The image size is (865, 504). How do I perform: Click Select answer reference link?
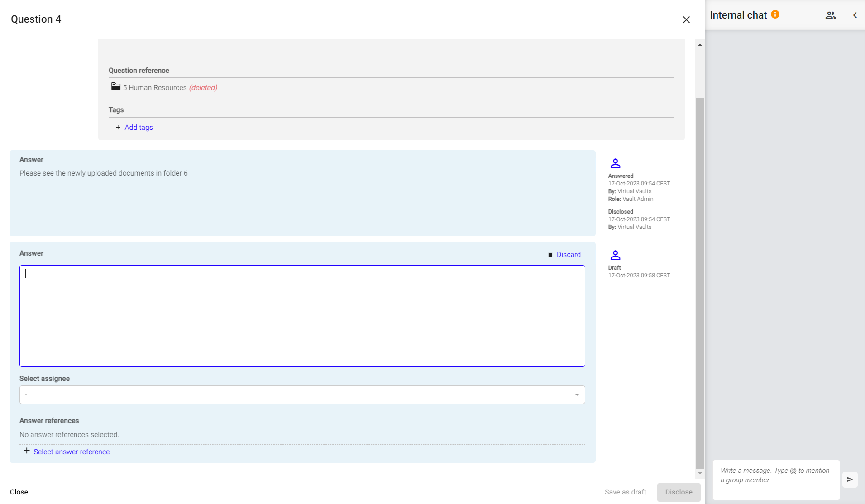(72, 452)
